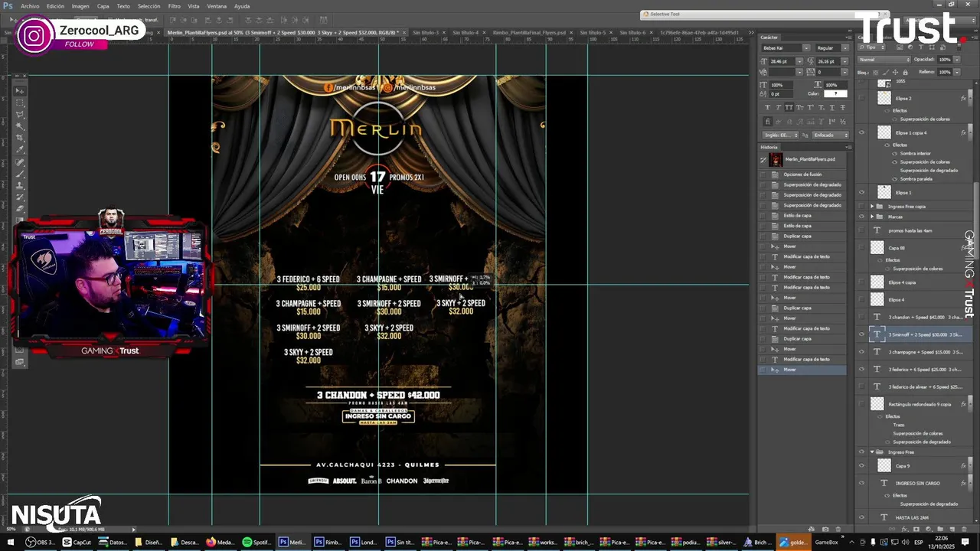Select the Clone Stamp tool
Viewport: 980px width, 551px height.
pos(20,186)
